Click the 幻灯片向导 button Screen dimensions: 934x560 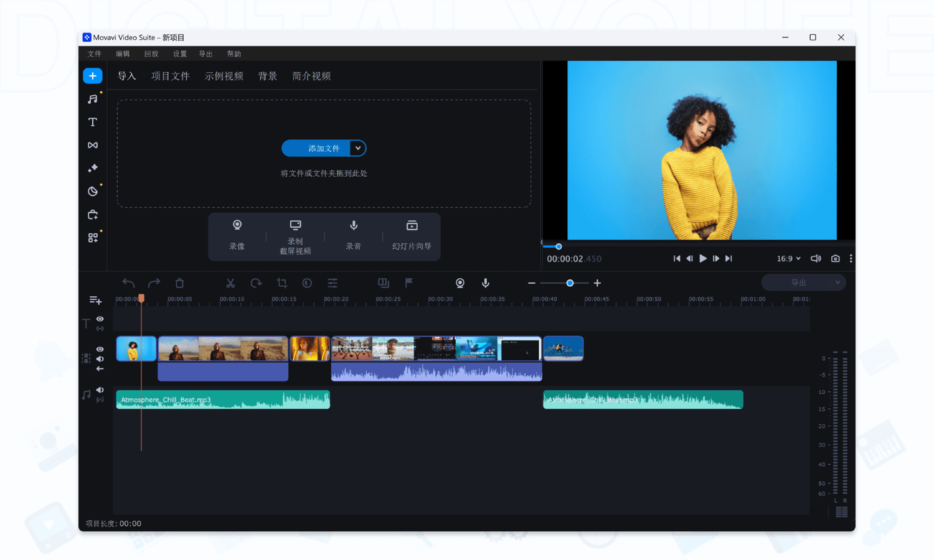point(411,236)
